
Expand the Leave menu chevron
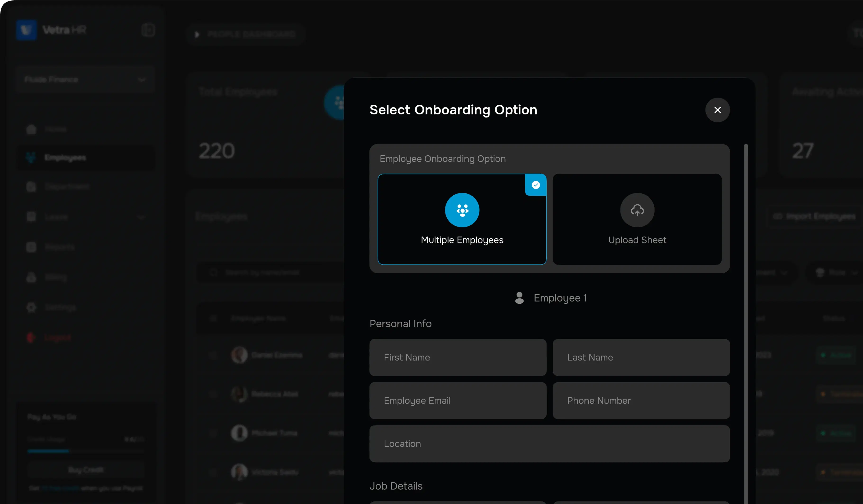click(141, 217)
